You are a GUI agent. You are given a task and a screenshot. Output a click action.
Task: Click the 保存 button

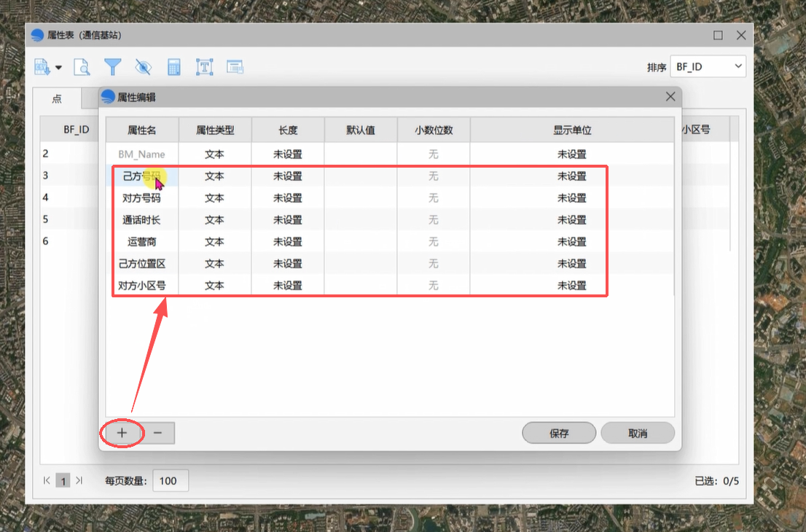click(559, 434)
